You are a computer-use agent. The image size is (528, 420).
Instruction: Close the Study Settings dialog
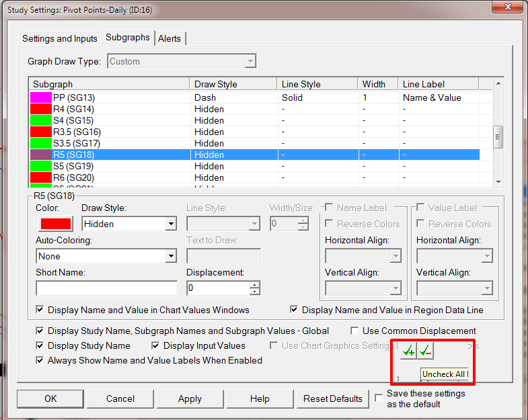pyautogui.click(x=508, y=7)
